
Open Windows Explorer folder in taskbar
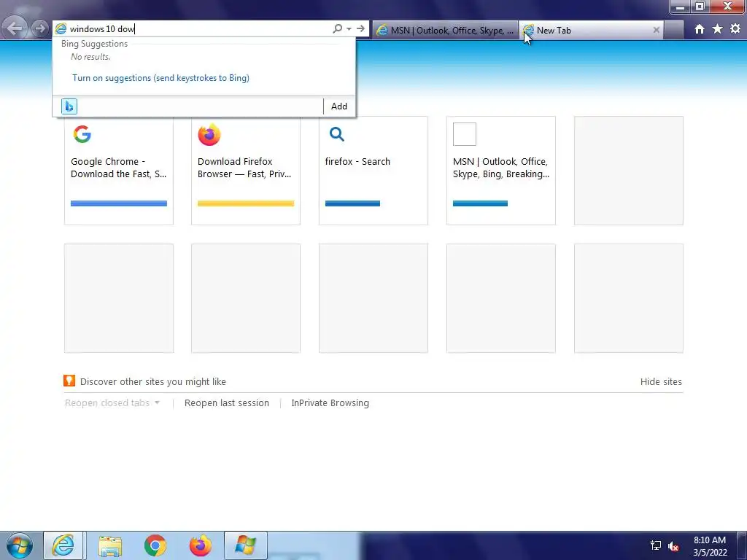coord(110,545)
